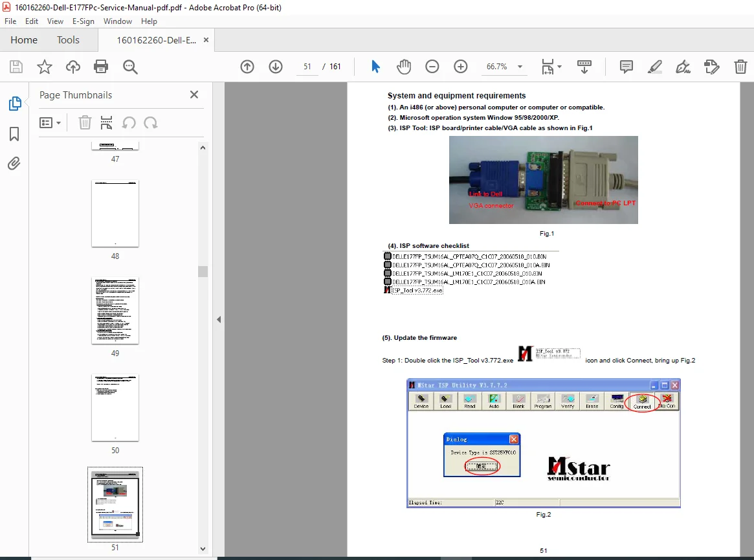Activate the hand pan tool
754x560 pixels.
click(404, 67)
